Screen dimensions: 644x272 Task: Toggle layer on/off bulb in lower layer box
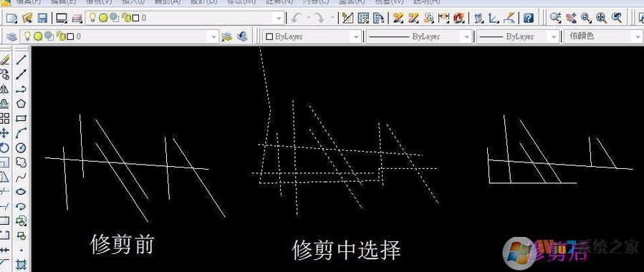[27, 36]
